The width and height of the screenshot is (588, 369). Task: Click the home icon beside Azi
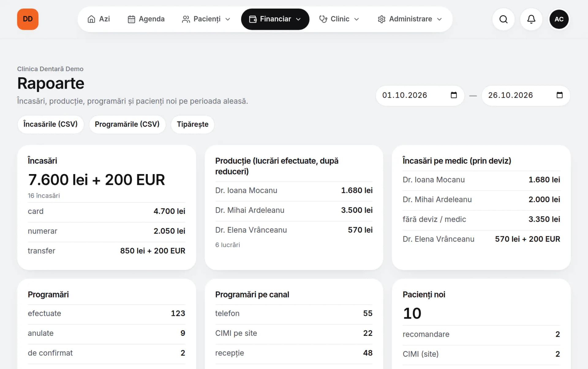pos(91,19)
